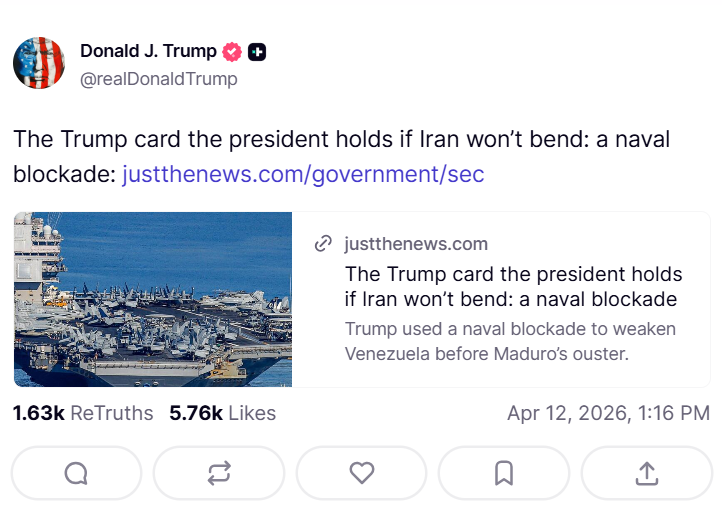Open the link card headline about naval blockade
The width and height of the screenshot is (722, 525).
click(x=513, y=287)
